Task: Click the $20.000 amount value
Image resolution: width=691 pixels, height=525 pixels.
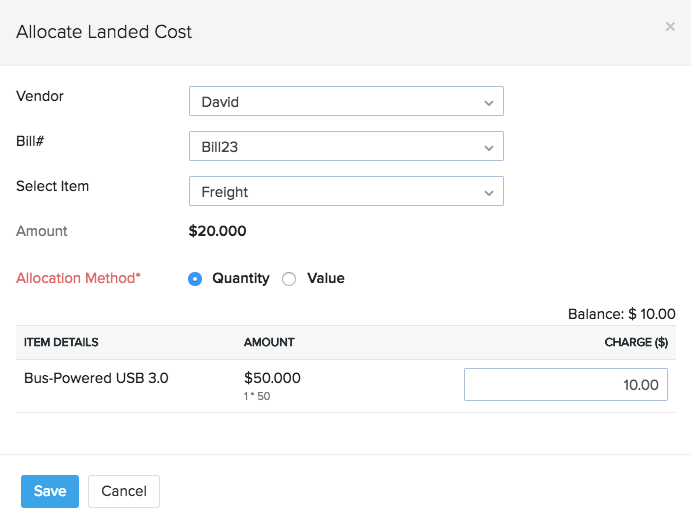Action: [217, 231]
